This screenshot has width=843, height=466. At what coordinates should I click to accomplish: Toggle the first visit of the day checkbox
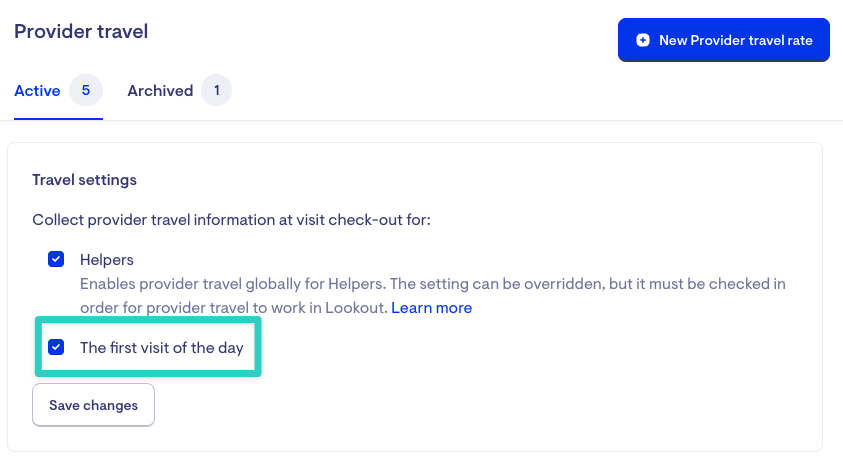click(56, 347)
